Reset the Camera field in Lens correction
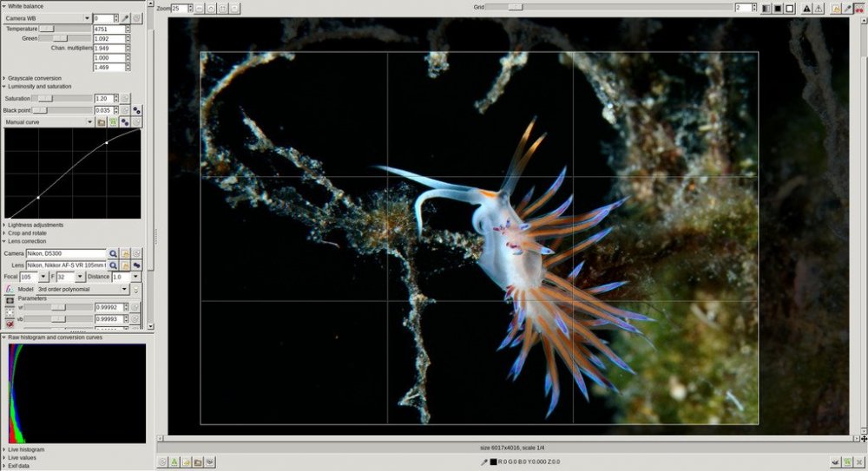The height and width of the screenshot is (471, 868). pyautogui.click(x=137, y=253)
